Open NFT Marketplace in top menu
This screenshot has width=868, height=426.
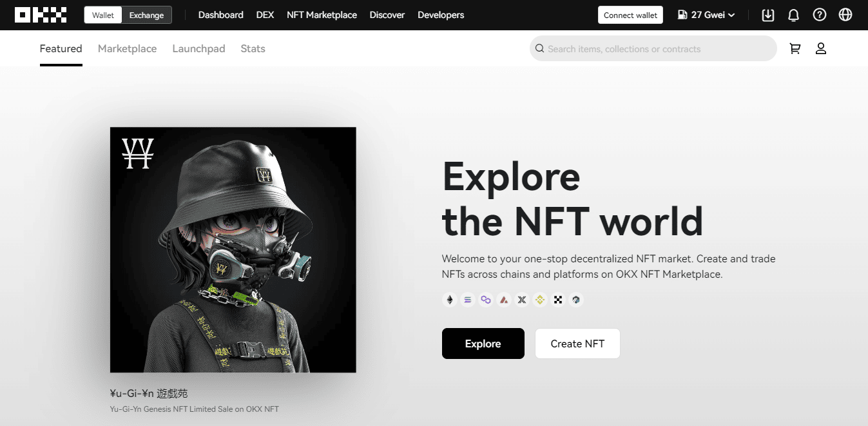pyautogui.click(x=322, y=15)
